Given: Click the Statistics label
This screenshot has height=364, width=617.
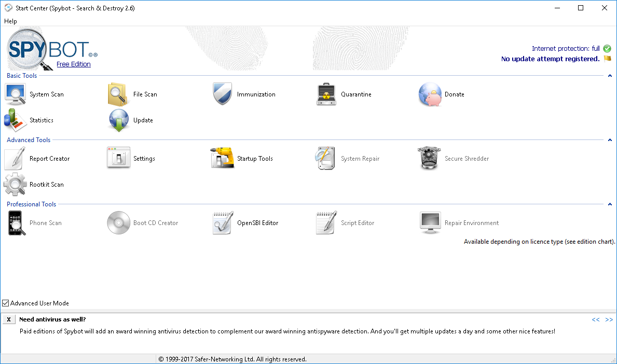Looking at the screenshot, I should (x=42, y=120).
